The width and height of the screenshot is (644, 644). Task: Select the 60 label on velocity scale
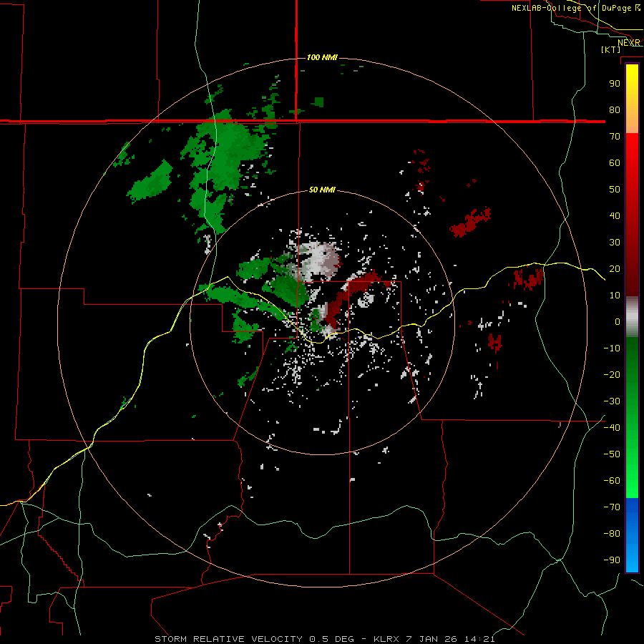coord(615,162)
